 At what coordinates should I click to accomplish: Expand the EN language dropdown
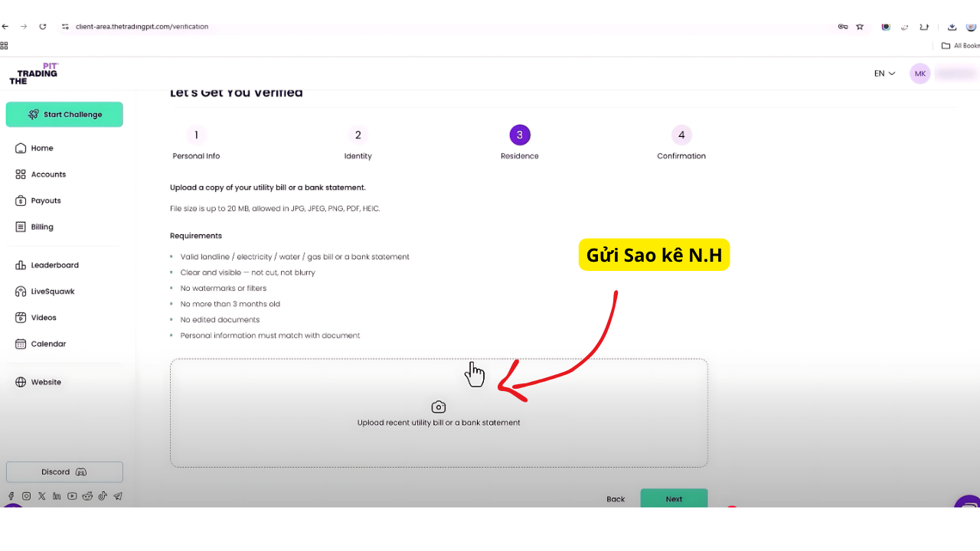pos(884,73)
